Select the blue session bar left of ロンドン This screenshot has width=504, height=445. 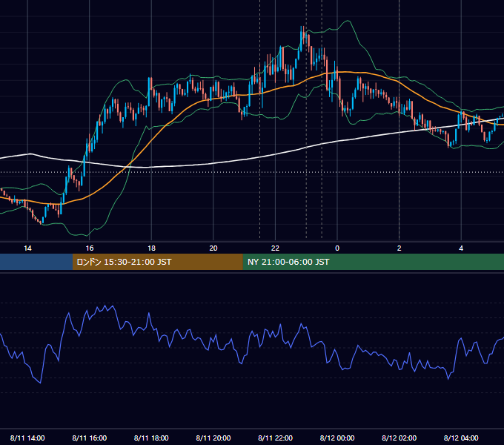36,262
